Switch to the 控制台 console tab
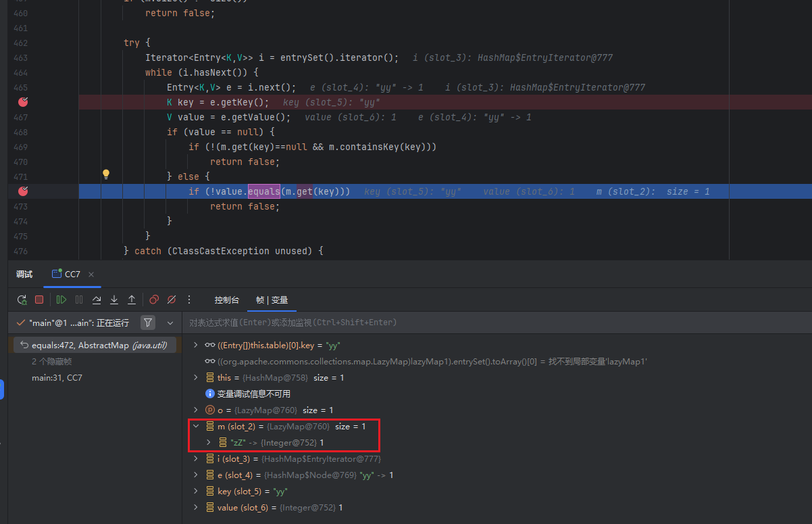The height and width of the screenshot is (524, 812). tap(226, 300)
